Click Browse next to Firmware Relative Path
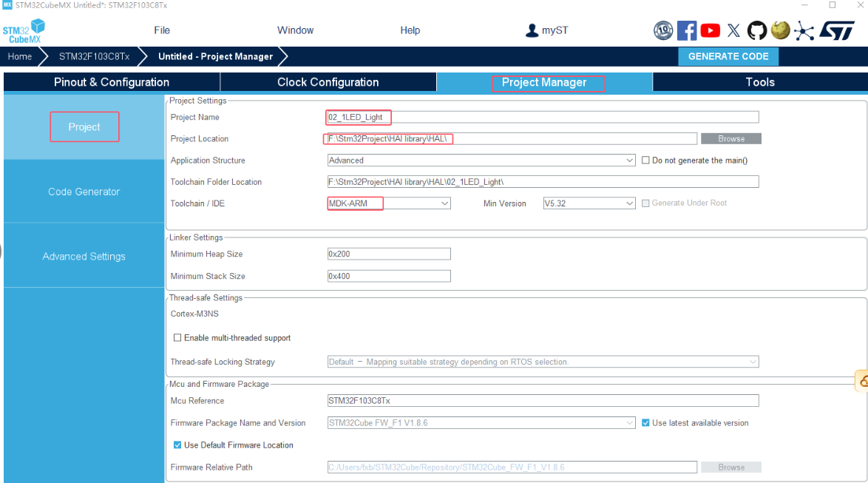868x483 pixels. [731, 467]
